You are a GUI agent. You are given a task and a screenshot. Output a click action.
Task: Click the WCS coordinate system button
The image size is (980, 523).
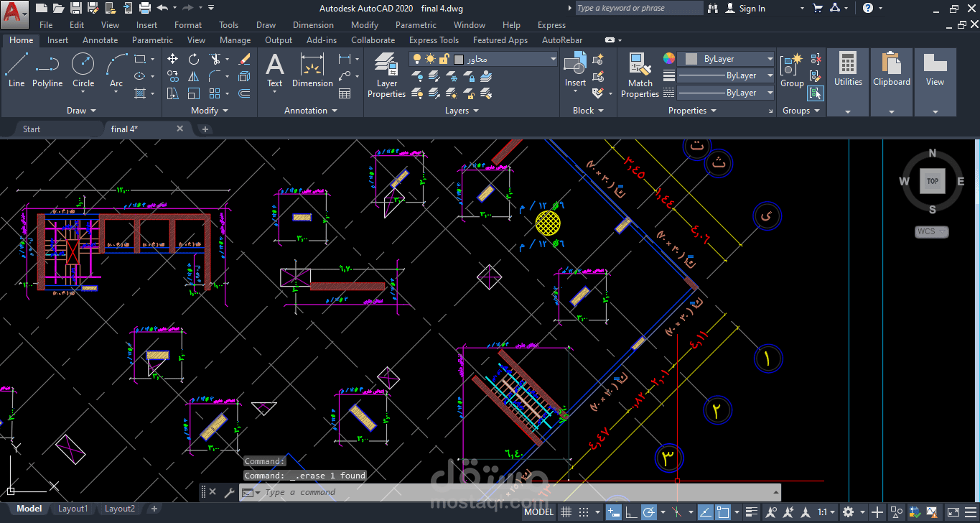(x=931, y=231)
